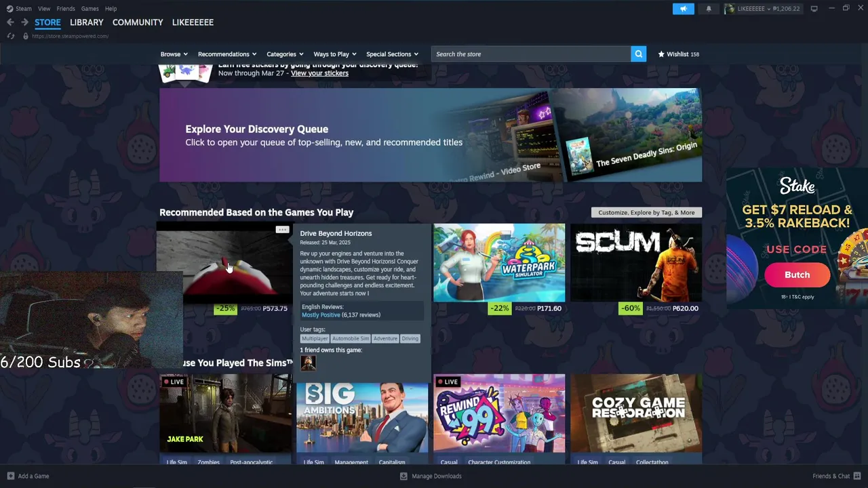Image resolution: width=868 pixels, height=488 pixels.
Task: Click the Butch button in the Stake ad
Action: [797, 274]
